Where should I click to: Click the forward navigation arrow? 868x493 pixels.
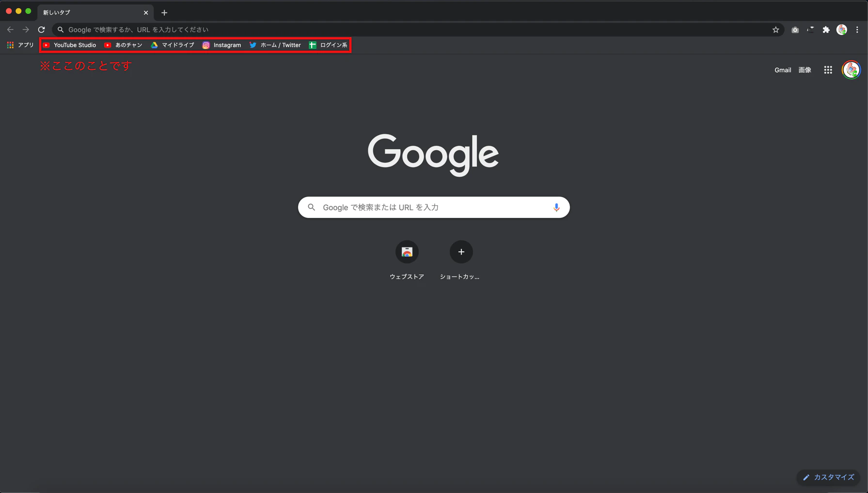[x=26, y=30]
